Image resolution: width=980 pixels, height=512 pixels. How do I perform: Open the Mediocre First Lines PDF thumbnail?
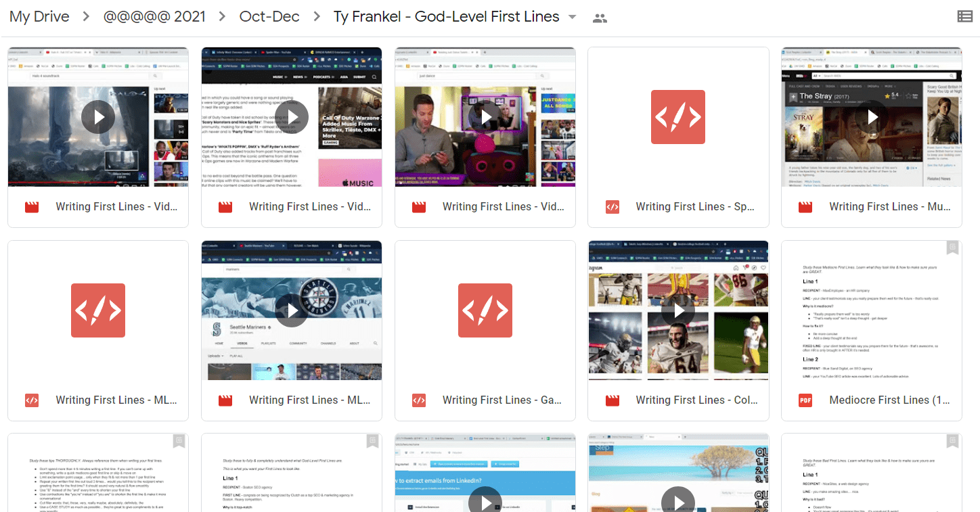pos(872,310)
